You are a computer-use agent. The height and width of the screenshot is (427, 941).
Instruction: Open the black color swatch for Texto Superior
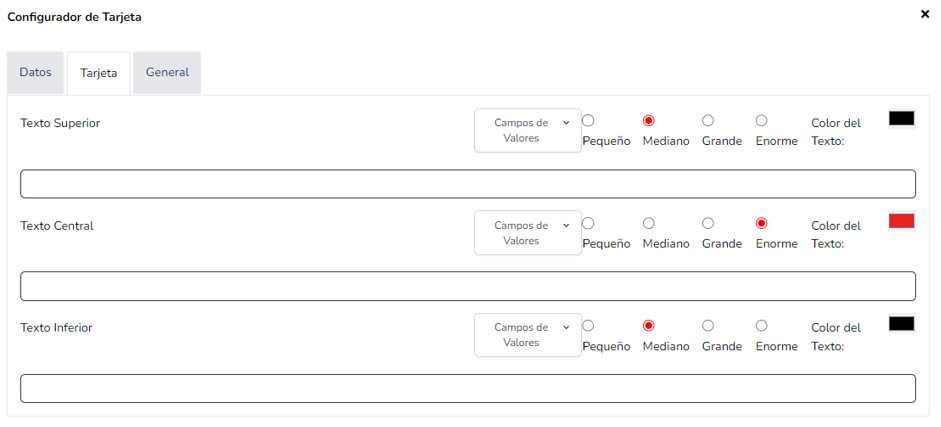pyautogui.click(x=901, y=118)
